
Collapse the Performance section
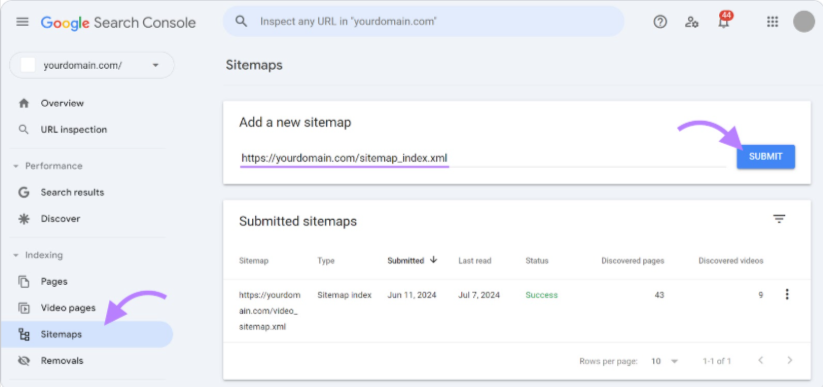[x=16, y=166]
